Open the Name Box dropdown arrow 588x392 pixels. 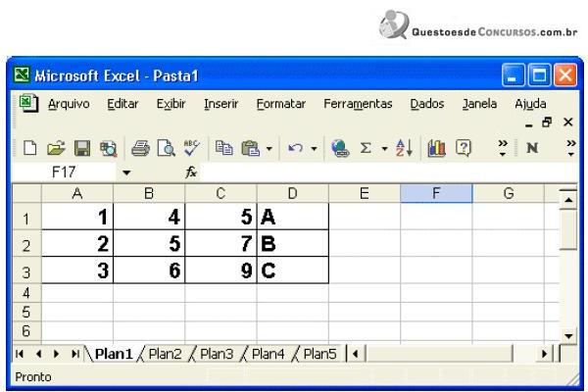tap(126, 172)
